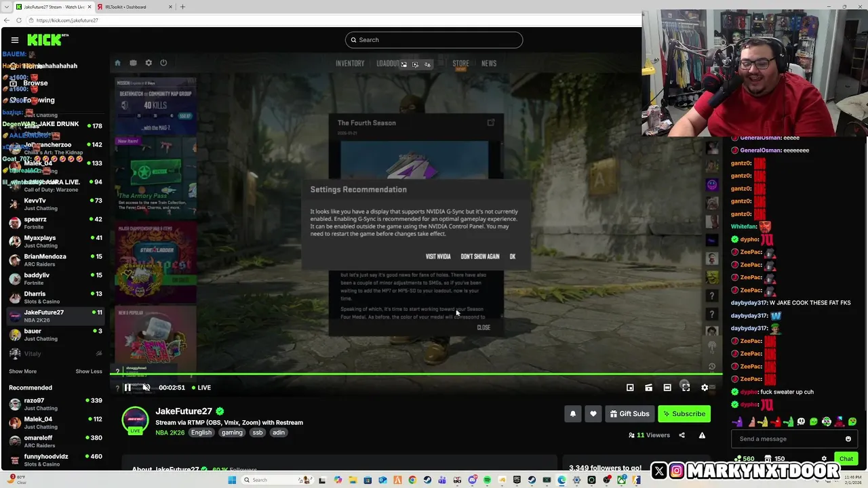Click VISIT NVIDIA in game dialog

click(438, 257)
